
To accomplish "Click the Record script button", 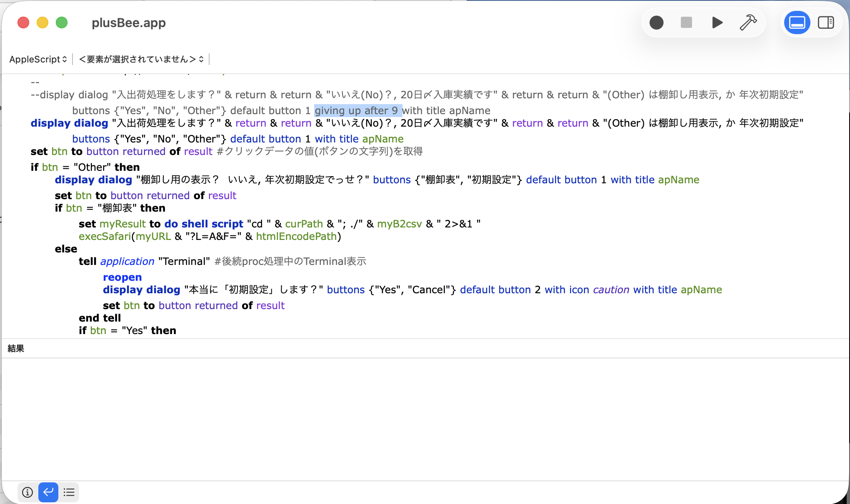I will (x=656, y=22).
